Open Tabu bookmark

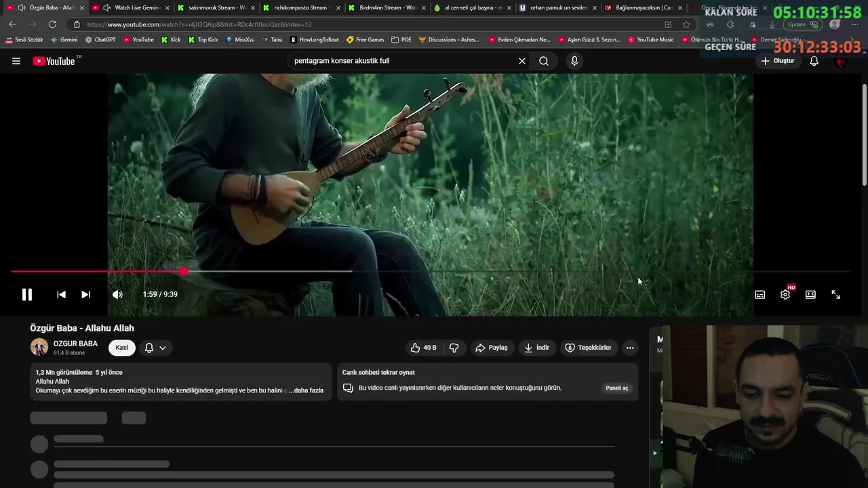point(272,40)
